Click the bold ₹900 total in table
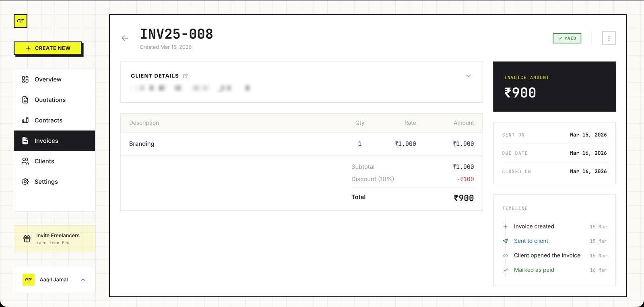Screen dimensions: 644x307 464,198
